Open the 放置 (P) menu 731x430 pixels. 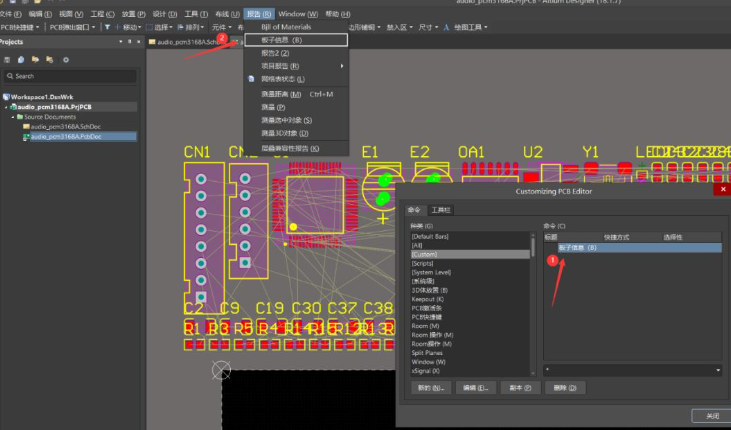pyautogui.click(x=133, y=14)
